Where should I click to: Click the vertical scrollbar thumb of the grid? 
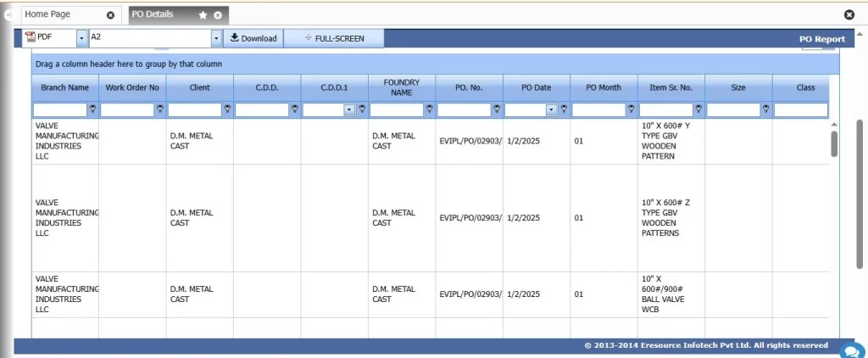[834, 143]
